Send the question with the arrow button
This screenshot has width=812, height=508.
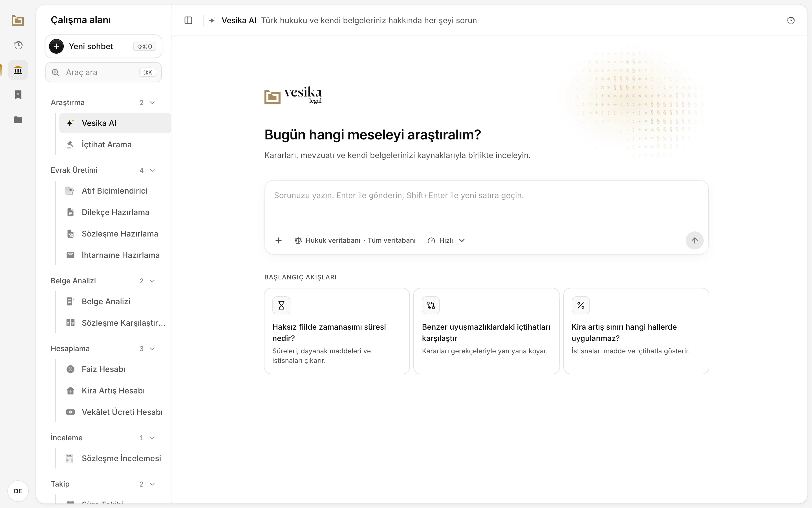click(x=694, y=240)
